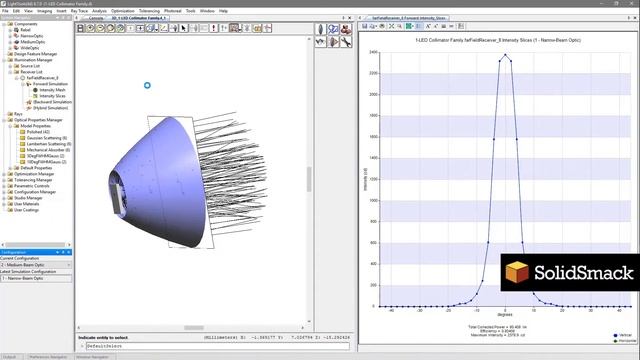
Task: Click the curve line icon in the side palette
Action: [x=321, y=42]
